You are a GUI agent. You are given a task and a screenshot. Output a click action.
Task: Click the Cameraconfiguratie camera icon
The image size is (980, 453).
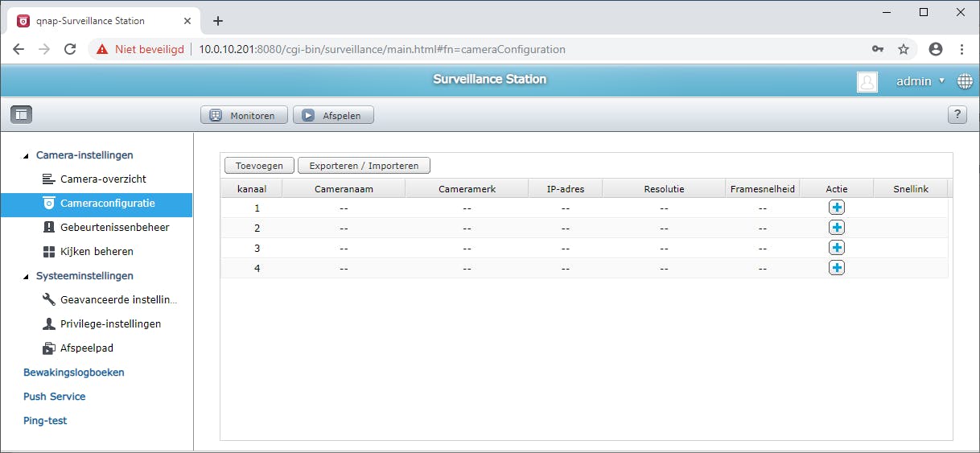point(47,204)
